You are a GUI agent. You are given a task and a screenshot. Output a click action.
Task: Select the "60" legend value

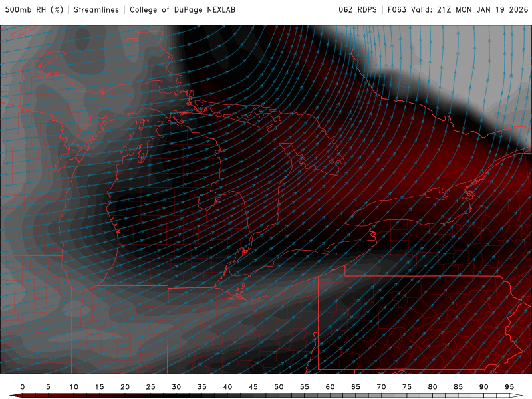tap(330, 387)
